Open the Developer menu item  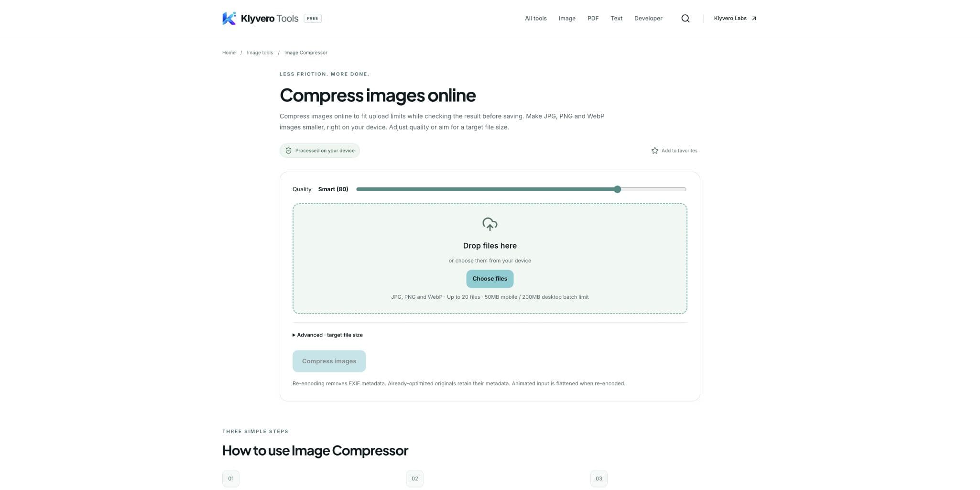648,18
